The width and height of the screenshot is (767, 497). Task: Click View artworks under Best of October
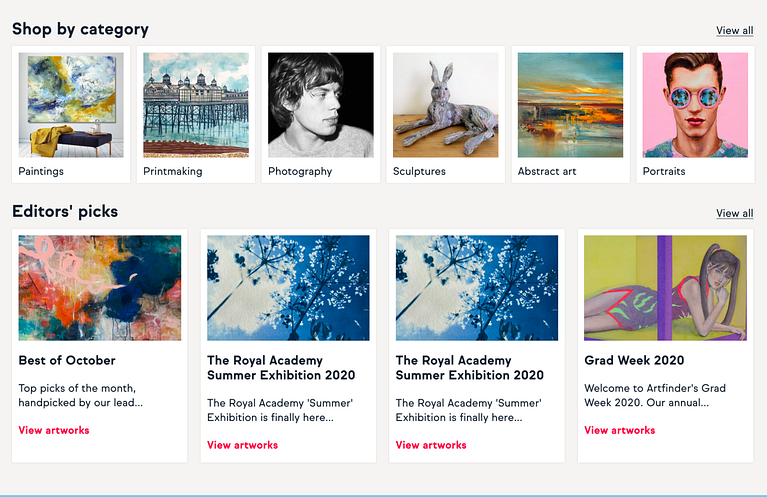[x=54, y=430]
